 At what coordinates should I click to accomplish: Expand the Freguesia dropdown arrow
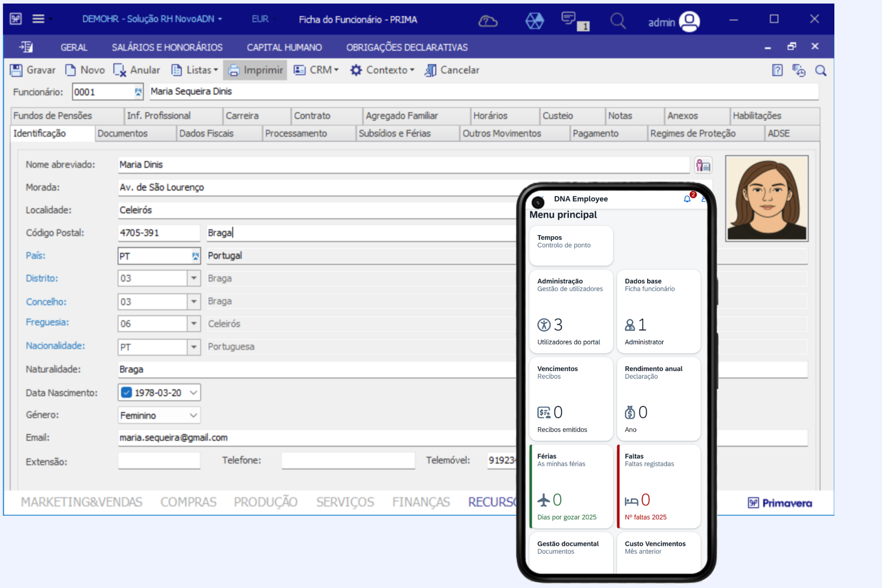point(194,324)
